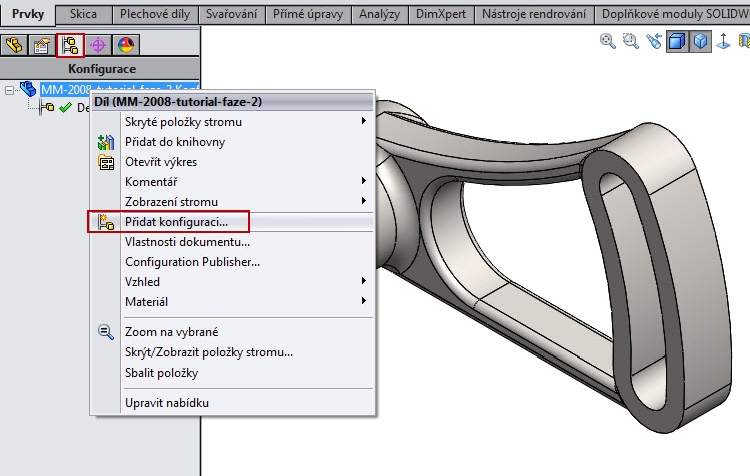Choose Otevřít výkres from context menu
750x476 pixels.
pos(232,162)
